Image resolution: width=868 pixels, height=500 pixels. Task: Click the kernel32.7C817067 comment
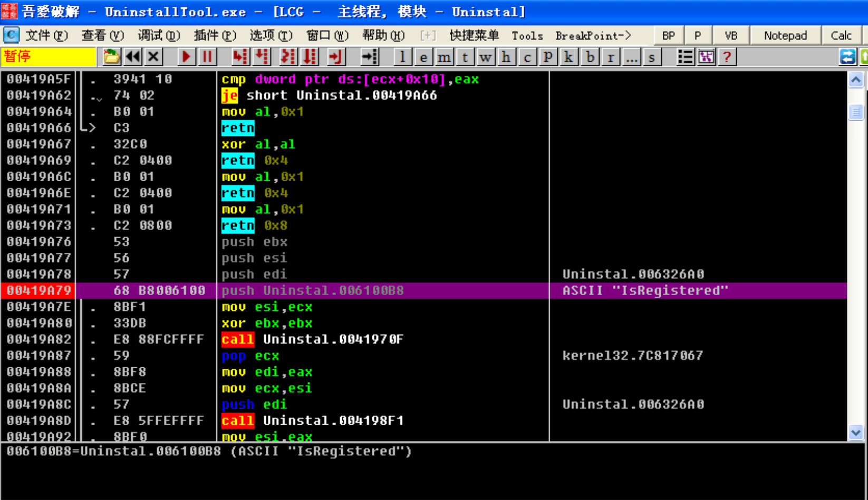[x=632, y=356]
